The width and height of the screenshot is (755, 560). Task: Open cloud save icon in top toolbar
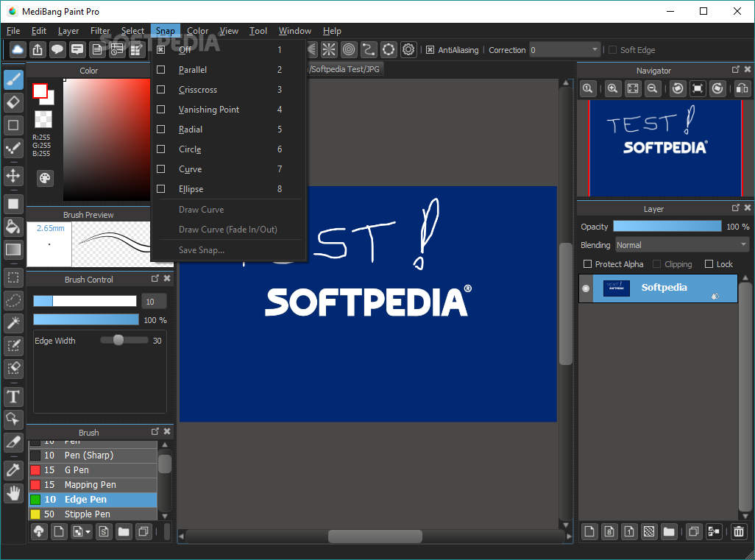18,49
